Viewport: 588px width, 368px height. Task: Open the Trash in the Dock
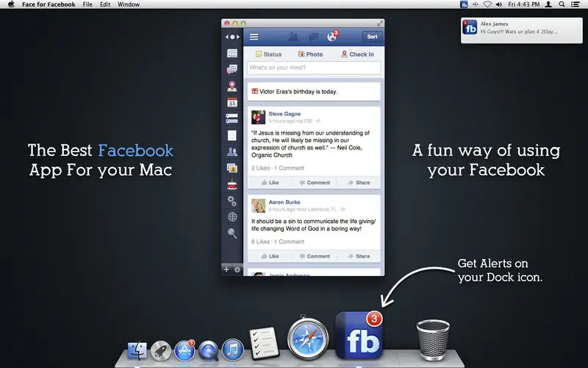click(433, 340)
